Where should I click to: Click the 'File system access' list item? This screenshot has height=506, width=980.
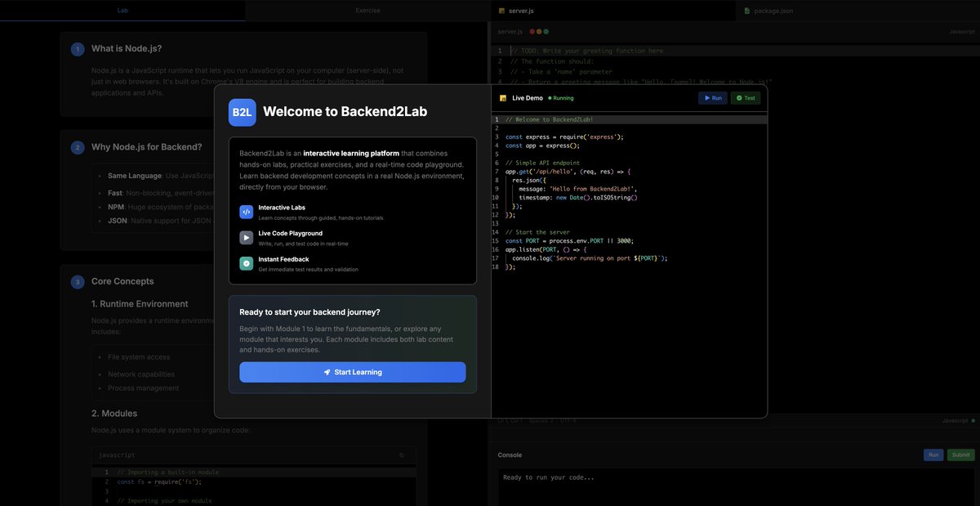[139, 357]
